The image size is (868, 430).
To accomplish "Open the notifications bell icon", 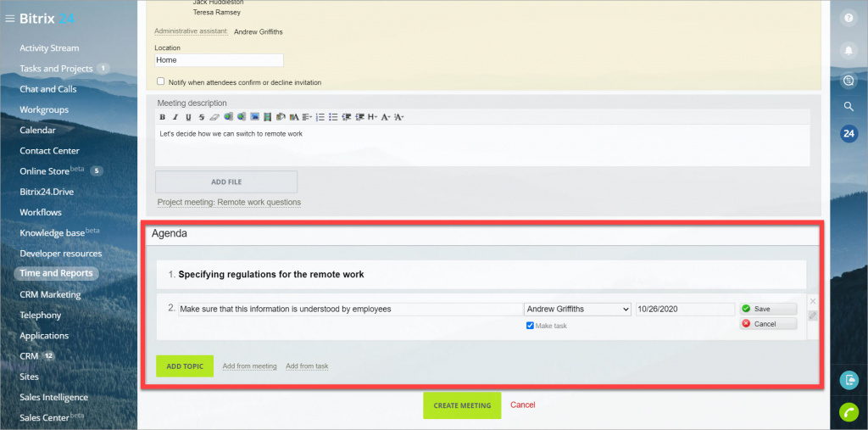I will click(848, 50).
